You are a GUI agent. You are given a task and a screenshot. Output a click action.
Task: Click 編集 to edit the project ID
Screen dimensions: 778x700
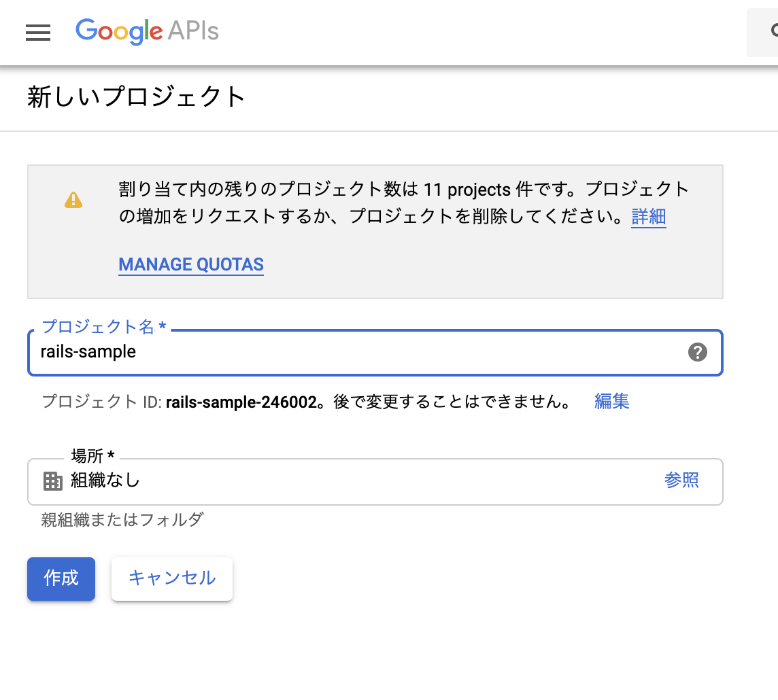pyautogui.click(x=611, y=401)
